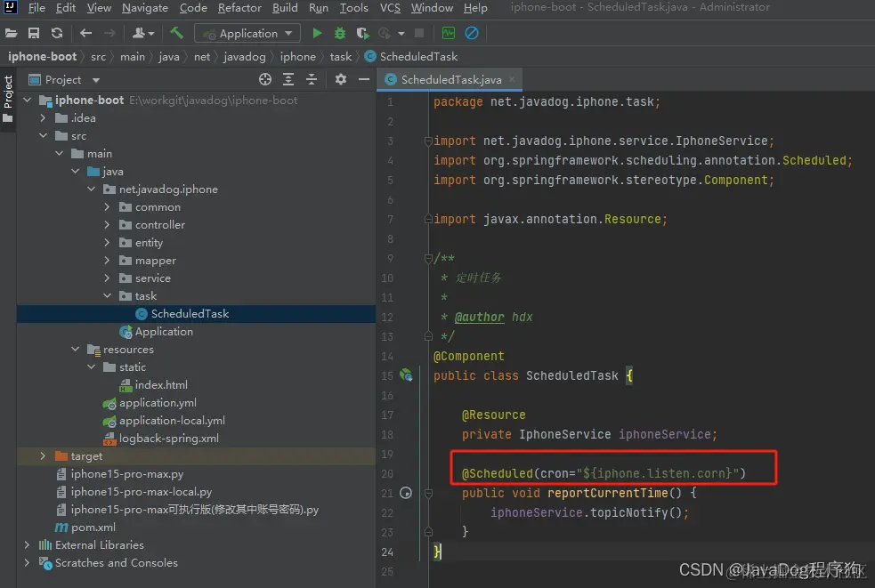The image size is (875, 588).
Task: Toggle the vertical Project tool window tab
Action: click(x=8, y=100)
